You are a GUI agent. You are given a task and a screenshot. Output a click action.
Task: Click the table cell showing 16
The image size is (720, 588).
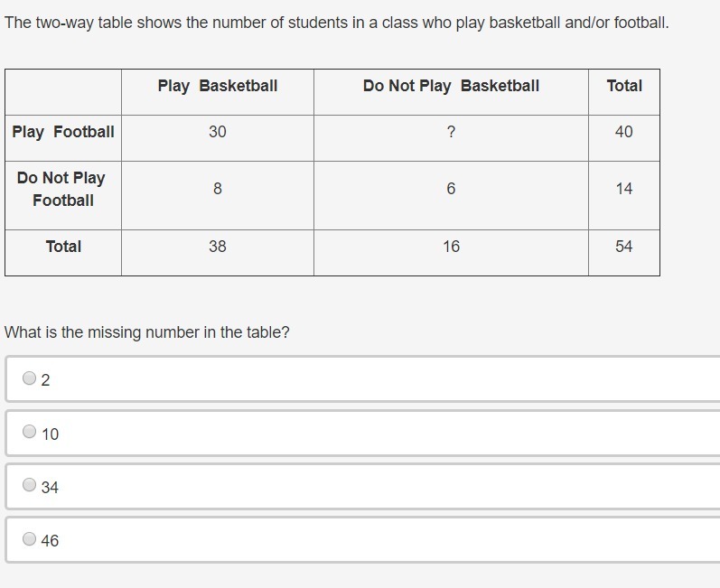451,247
